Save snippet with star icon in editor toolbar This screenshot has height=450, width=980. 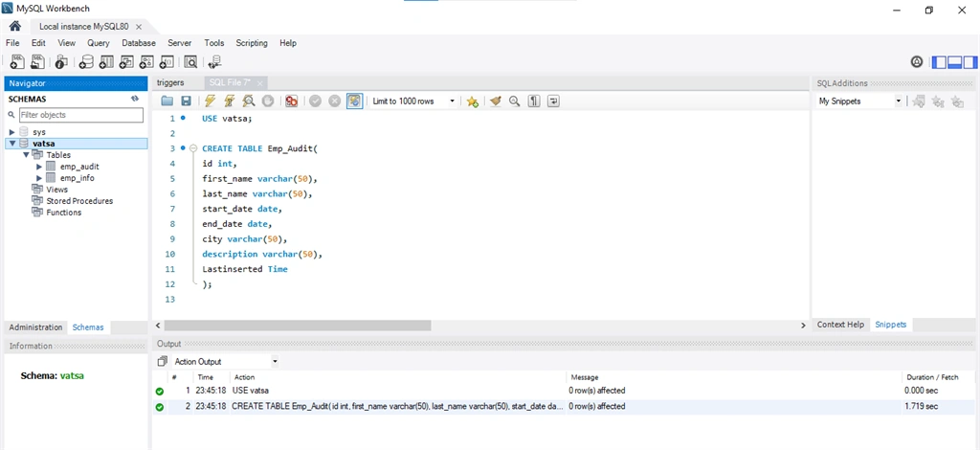tap(473, 101)
